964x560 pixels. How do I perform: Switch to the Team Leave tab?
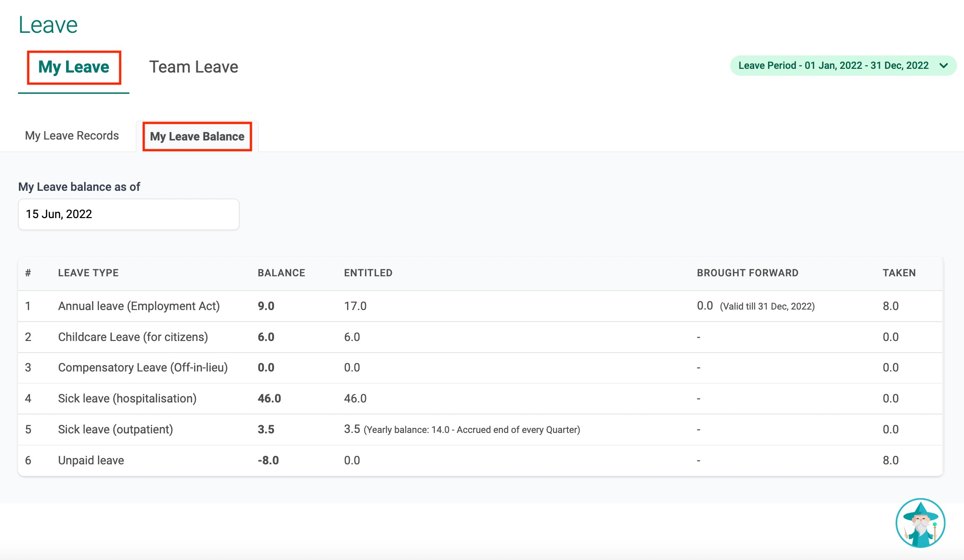coord(193,67)
